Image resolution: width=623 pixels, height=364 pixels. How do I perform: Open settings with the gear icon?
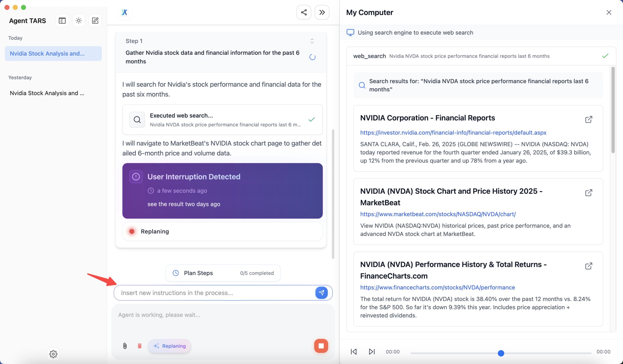[53, 354]
